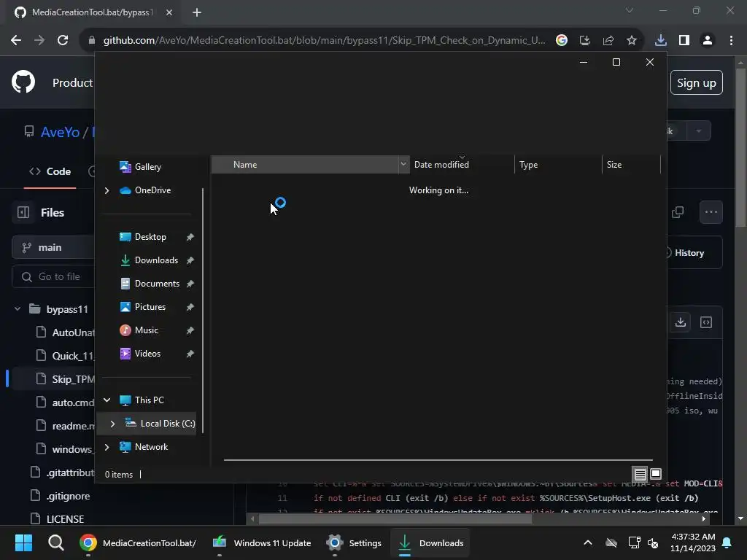The height and width of the screenshot is (560, 747).
Task: Open the main branch selector
Action: point(53,248)
